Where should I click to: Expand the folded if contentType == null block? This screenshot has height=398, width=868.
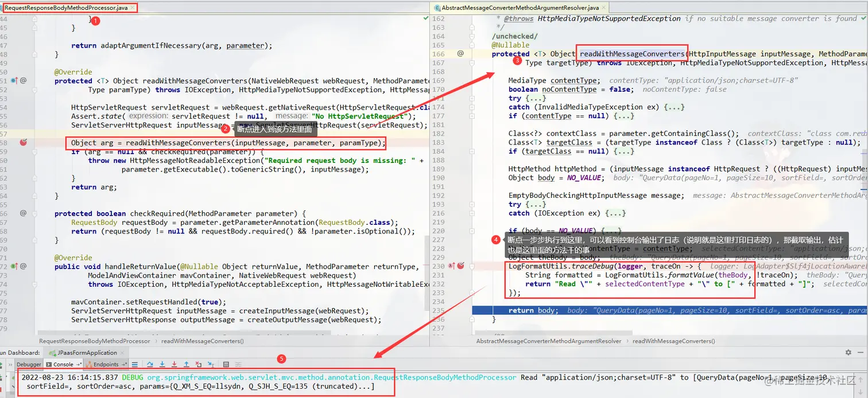(473, 116)
